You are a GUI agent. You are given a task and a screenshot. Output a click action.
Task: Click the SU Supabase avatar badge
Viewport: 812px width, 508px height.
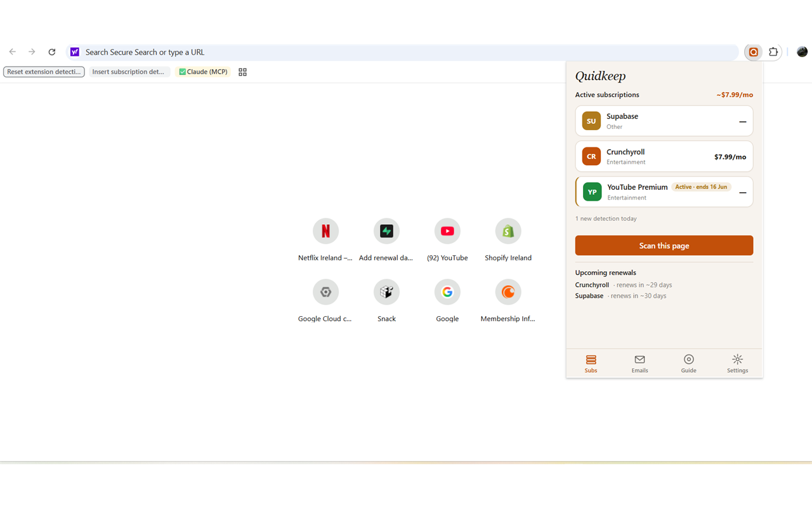tap(591, 121)
